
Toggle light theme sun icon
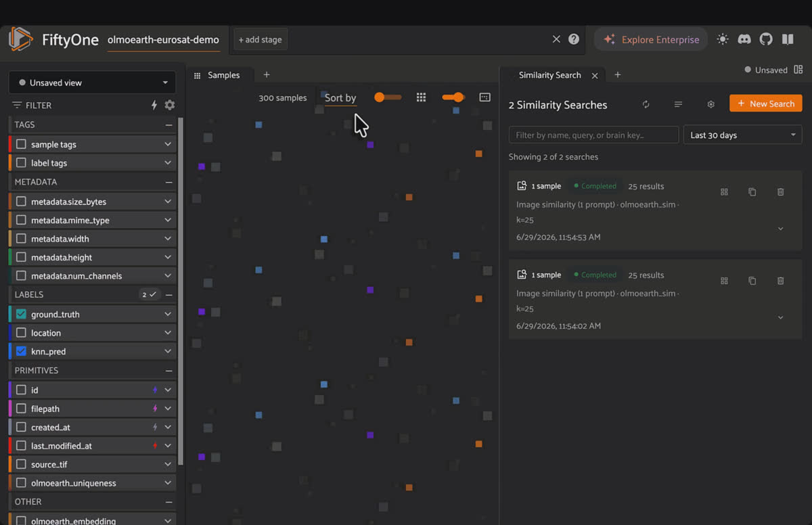[723, 39]
